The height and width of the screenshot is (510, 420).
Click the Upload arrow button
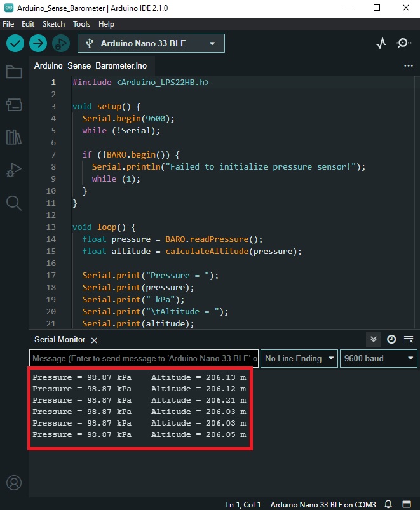tap(38, 43)
